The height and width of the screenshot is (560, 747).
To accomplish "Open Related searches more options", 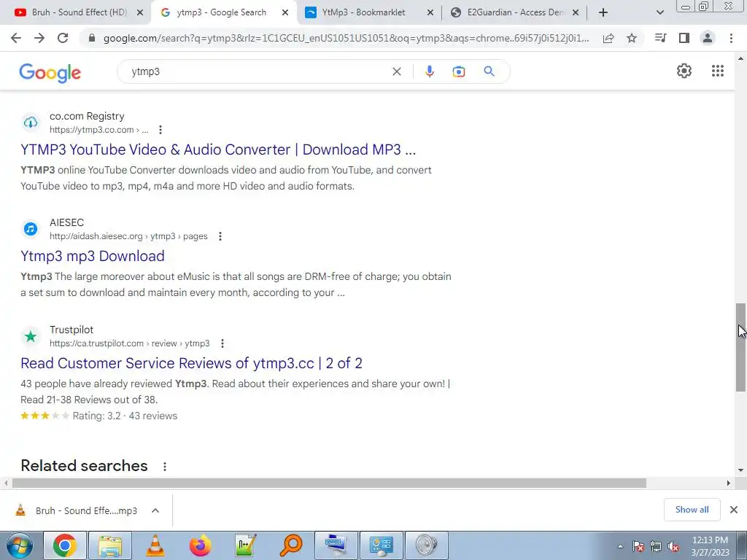I will pyautogui.click(x=165, y=467).
